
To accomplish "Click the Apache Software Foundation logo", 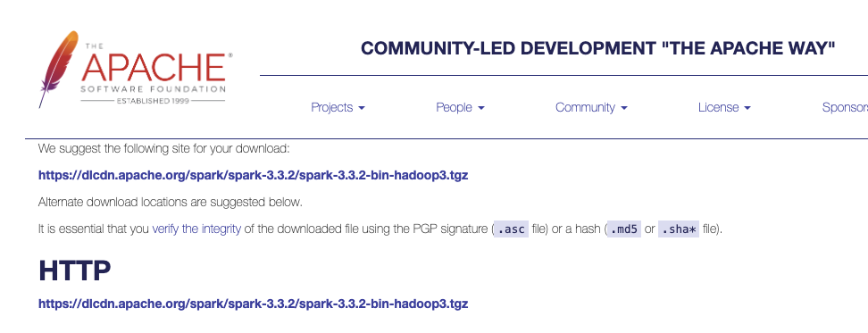I will click(136, 69).
